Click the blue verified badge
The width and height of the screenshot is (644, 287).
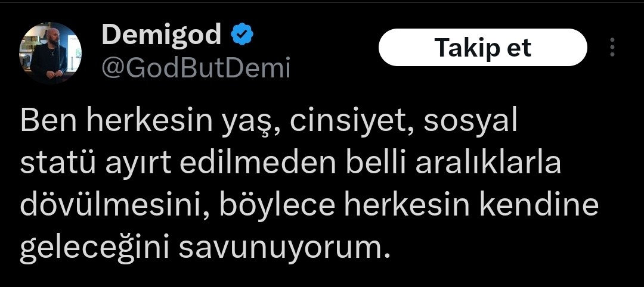point(242,35)
